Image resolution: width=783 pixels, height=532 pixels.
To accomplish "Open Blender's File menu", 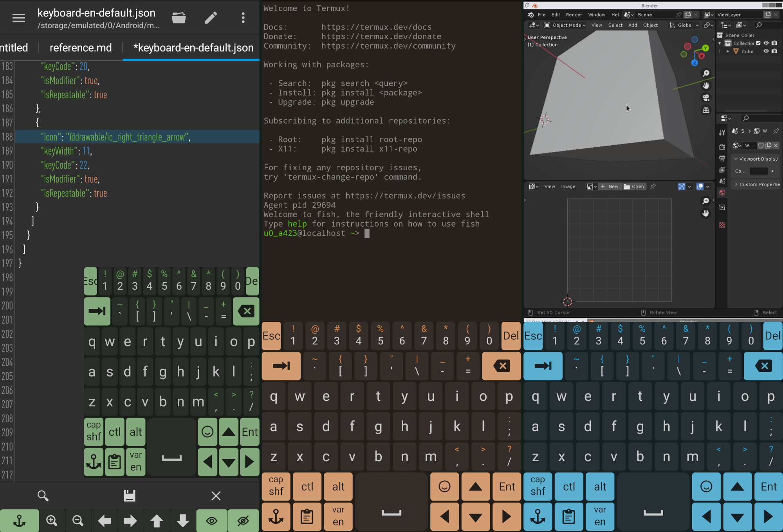I will click(x=541, y=14).
